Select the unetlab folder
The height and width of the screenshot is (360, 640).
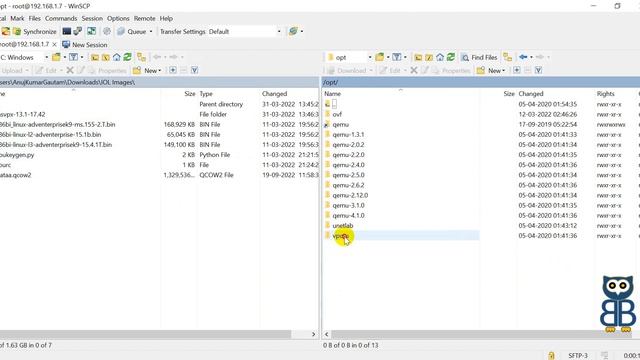tap(342, 226)
